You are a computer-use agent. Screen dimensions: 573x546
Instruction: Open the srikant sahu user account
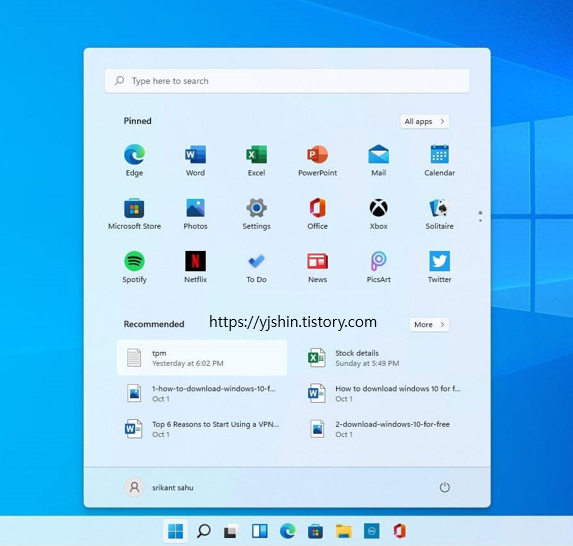coord(159,487)
